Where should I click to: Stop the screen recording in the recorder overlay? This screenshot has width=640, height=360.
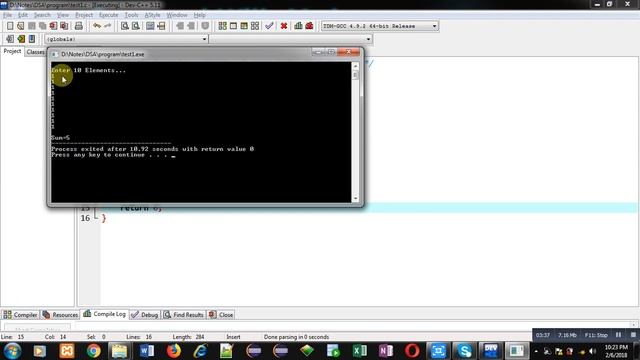click(633, 335)
